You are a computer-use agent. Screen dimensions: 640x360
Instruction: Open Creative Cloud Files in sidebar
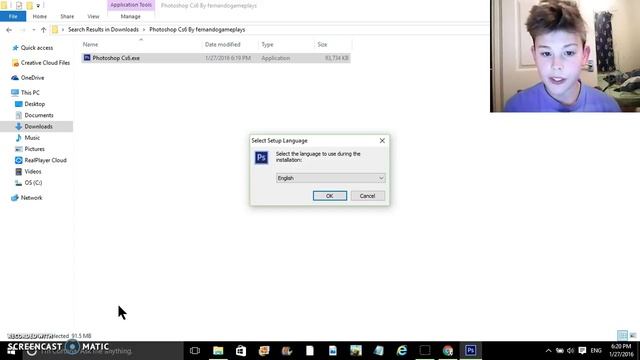pyautogui.click(x=45, y=63)
